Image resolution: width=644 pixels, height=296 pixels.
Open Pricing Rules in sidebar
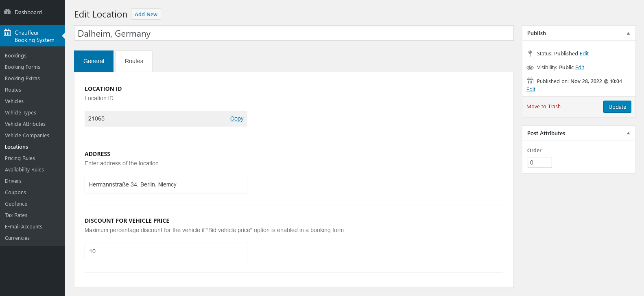coord(20,158)
